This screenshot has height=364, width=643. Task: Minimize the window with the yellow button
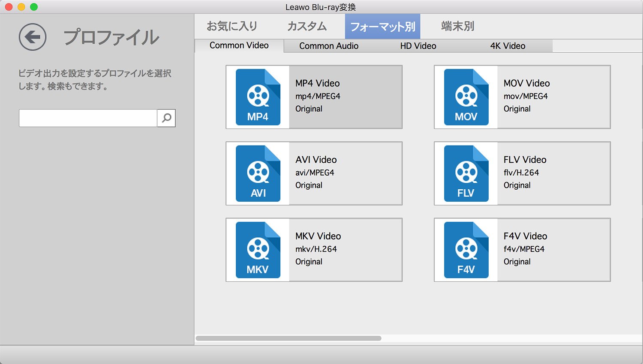[x=21, y=7]
